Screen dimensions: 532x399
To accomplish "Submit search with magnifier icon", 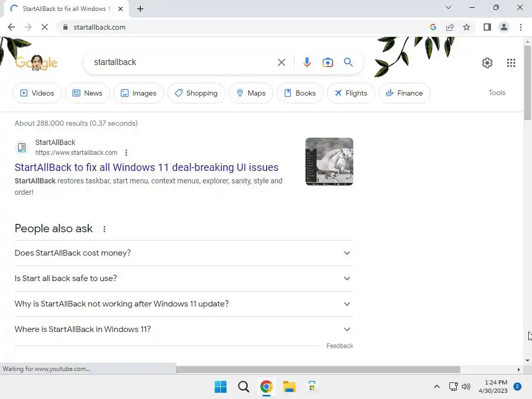I will (x=348, y=62).
